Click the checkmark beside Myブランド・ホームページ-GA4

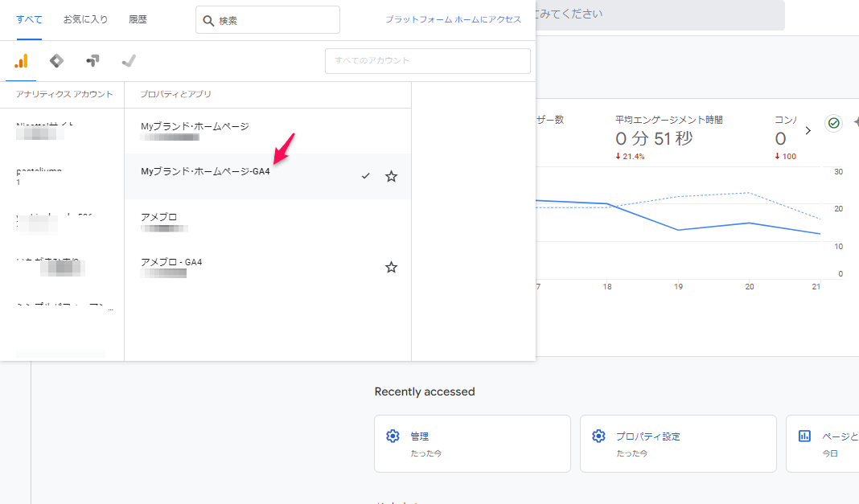click(365, 176)
